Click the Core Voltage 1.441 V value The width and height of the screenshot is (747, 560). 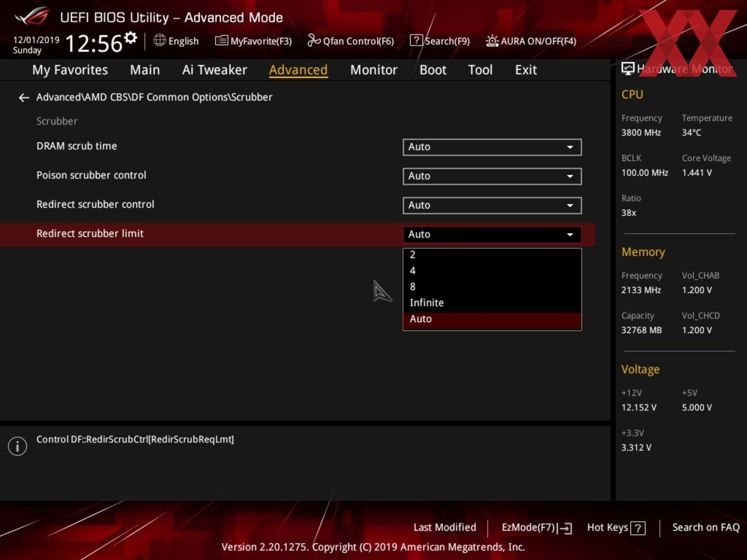pos(697,172)
